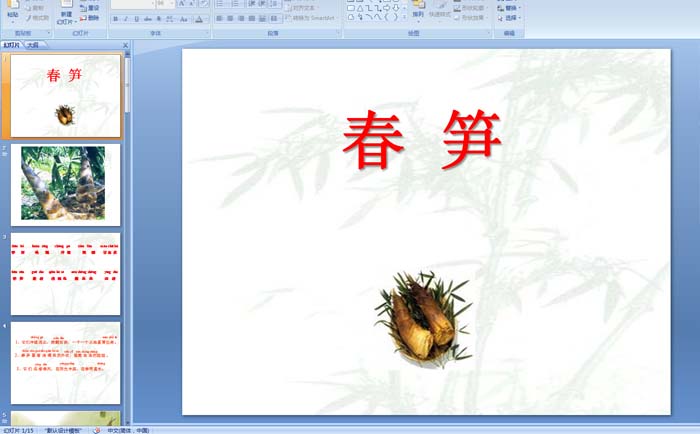Open the Paragraph group dialog launcher

point(338,33)
